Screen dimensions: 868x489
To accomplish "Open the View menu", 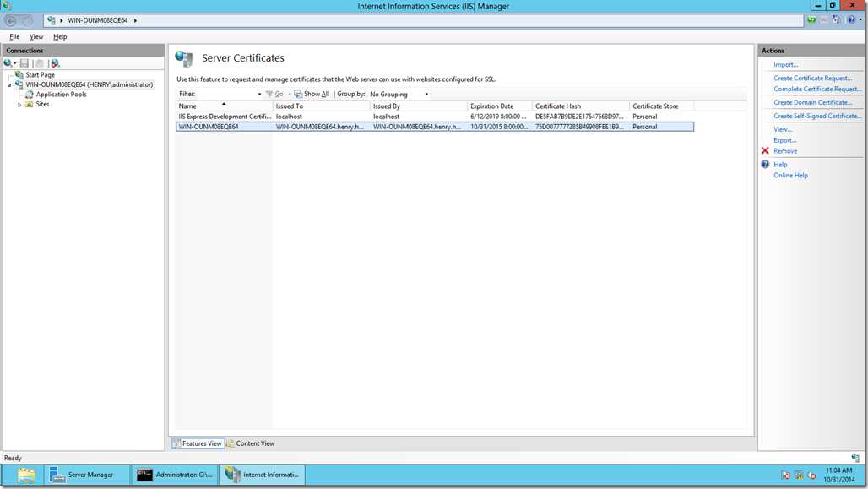I will point(36,36).
